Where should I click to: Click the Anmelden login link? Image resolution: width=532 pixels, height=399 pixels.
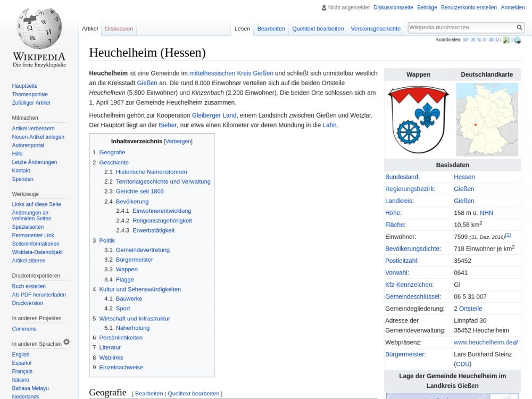coord(512,7)
